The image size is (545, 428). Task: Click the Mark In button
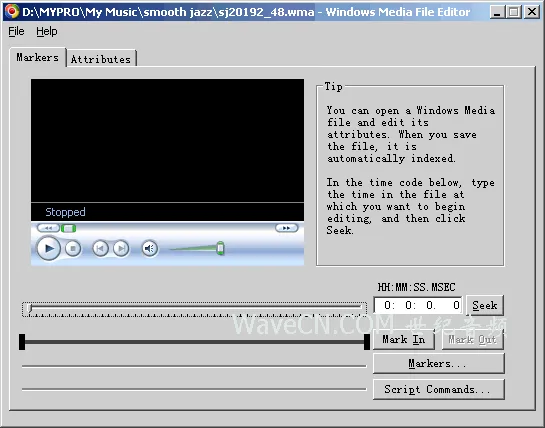tap(404, 339)
